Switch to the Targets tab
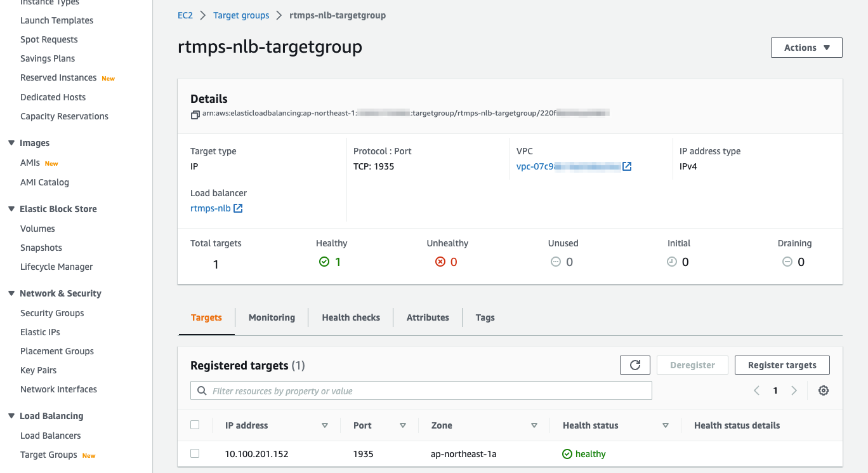This screenshot has height=473, width=868. (206, 317)
